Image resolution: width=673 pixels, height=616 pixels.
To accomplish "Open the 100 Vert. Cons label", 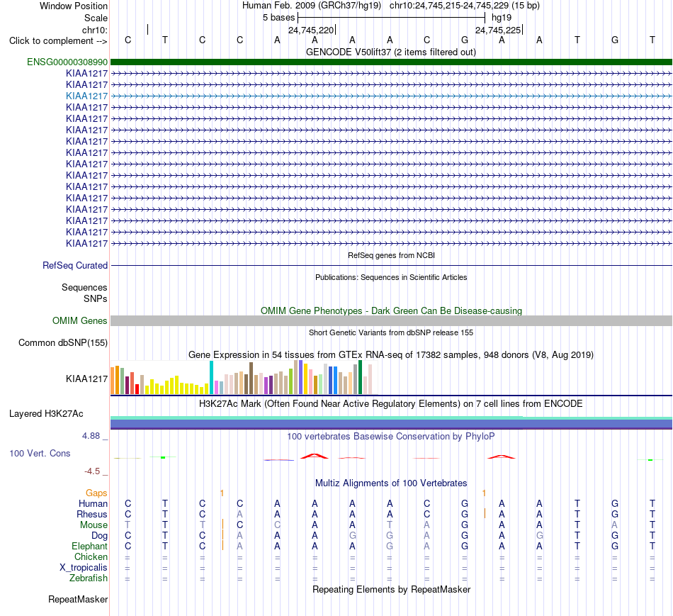I will [40, 453].
